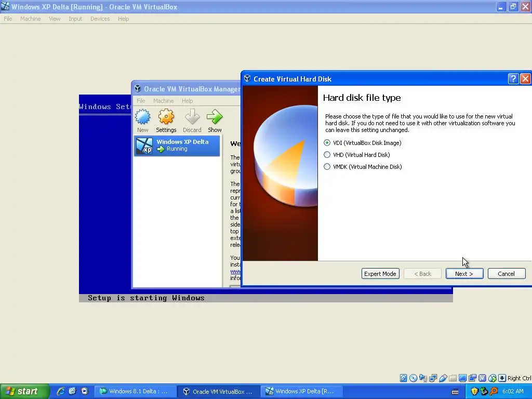Switch to Oracle VM VirtualBox taskbar button

point(219,391)
